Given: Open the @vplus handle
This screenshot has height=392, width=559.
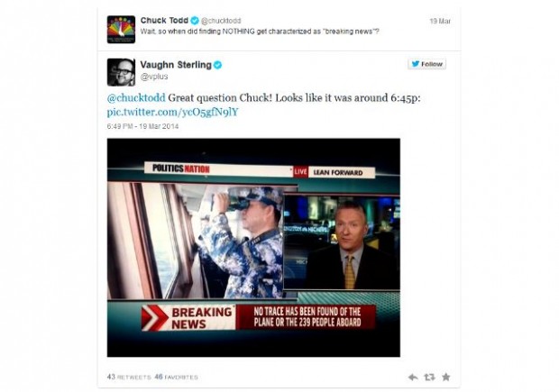Looking at the screenshot, I should 154,77.
